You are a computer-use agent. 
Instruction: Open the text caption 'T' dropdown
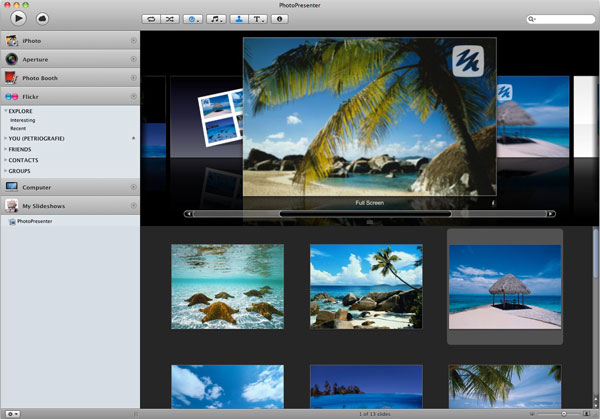pos(259,18)
